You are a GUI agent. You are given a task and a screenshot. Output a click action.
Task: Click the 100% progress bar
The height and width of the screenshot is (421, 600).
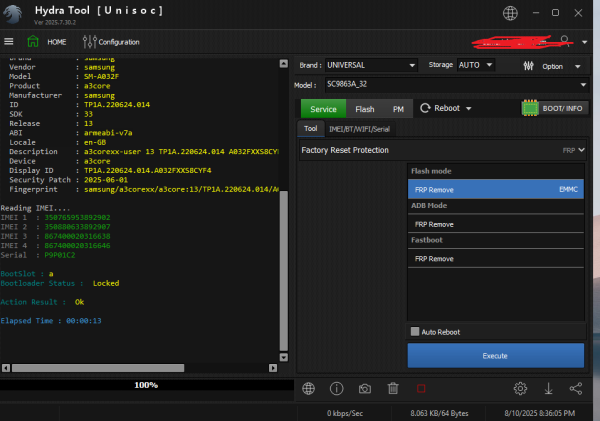147,385
